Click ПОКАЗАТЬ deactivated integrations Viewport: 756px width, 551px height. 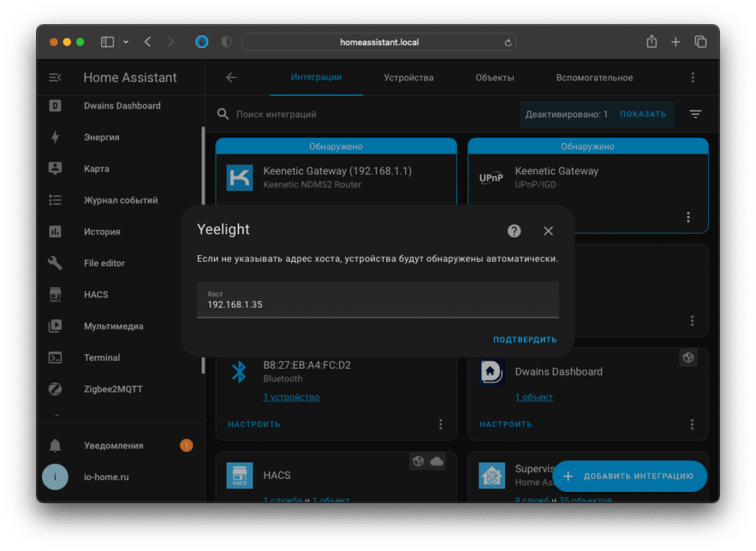[x=643, y=114]
